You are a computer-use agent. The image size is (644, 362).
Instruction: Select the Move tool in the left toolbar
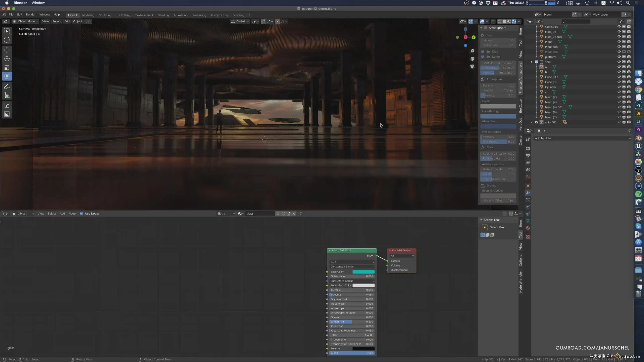[x=7, y=50]
